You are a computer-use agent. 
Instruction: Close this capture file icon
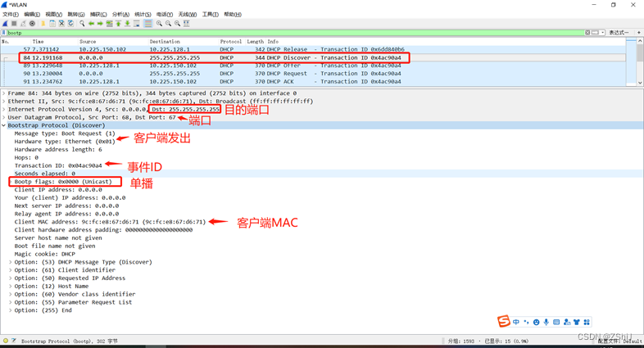click(x=61, y=24)
